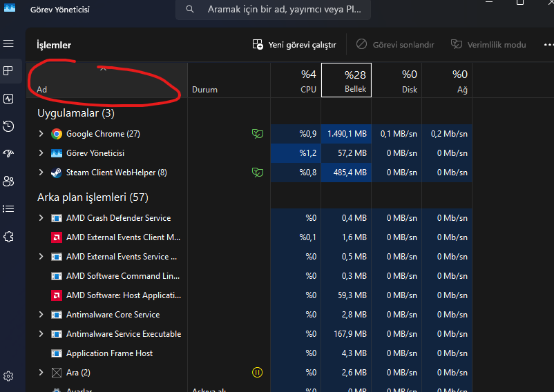This screenshot has height=392, width=554.
Task: Click the AMD External Events Client icon
Action: point(57,237)
